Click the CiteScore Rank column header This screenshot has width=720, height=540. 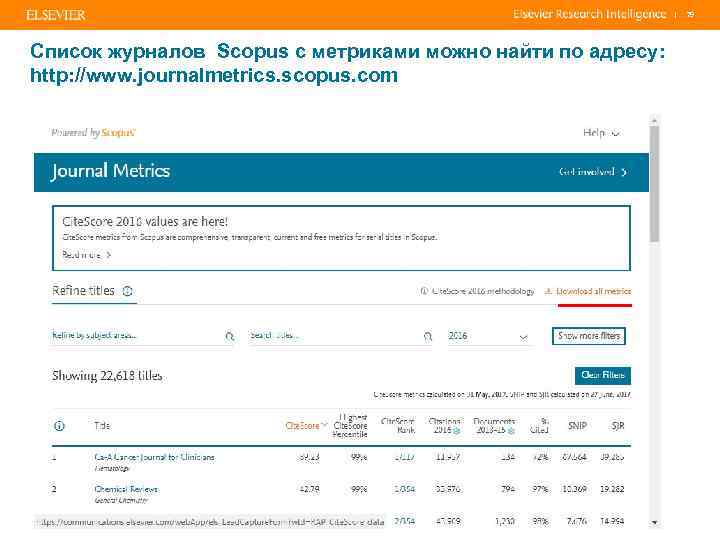click(398, 426)
